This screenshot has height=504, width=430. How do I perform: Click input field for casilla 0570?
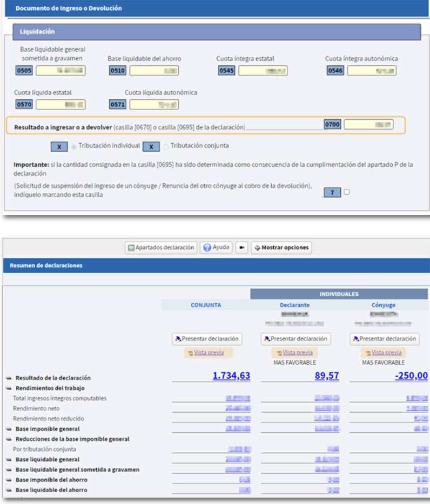click(x=61, y=105)
